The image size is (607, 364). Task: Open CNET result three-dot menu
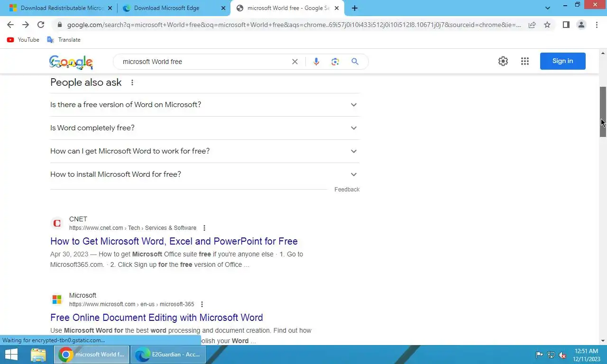point(204,228)
